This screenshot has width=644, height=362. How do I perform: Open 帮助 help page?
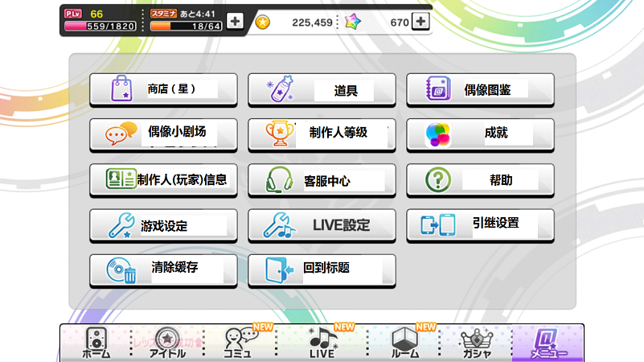pyautogui.click(x=481, y=180)
